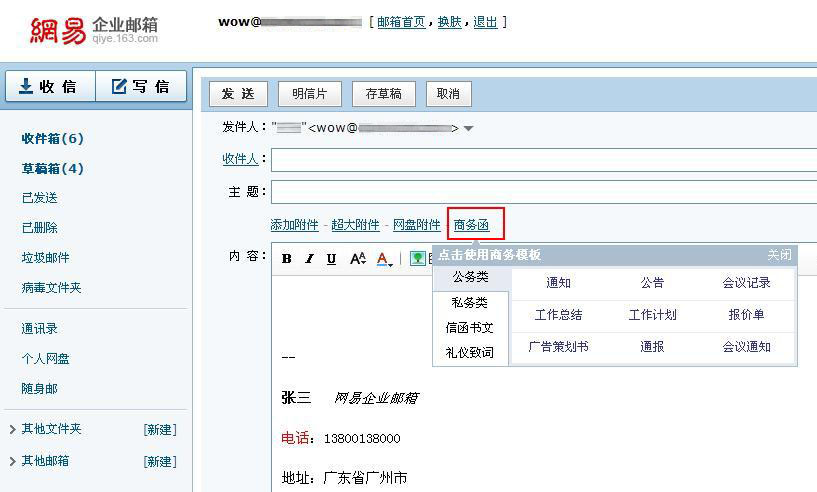The image size is (817, 492).
Task: Click the 添加附件 add attachment link
Action: click(294, 225)
